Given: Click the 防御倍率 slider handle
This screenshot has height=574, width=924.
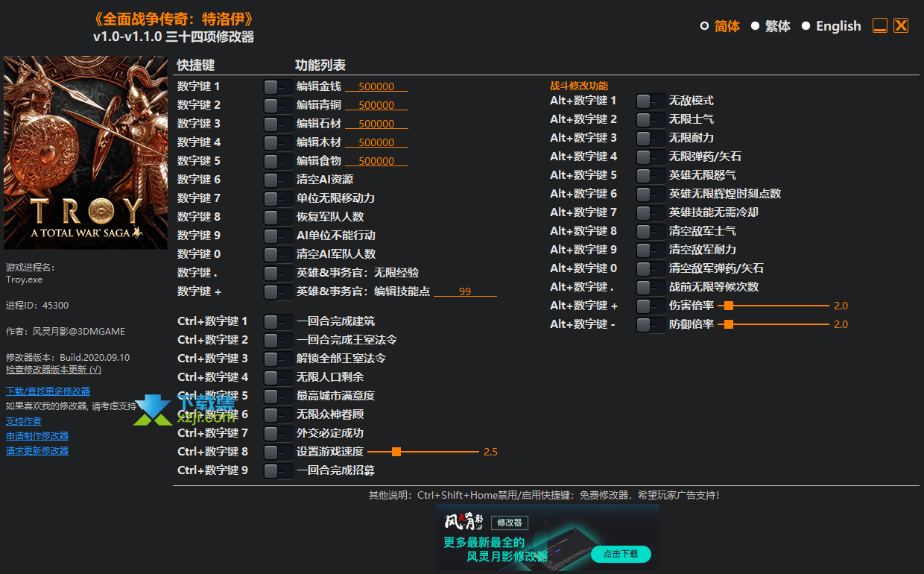Looking at the screenshot, I should 729,324.
